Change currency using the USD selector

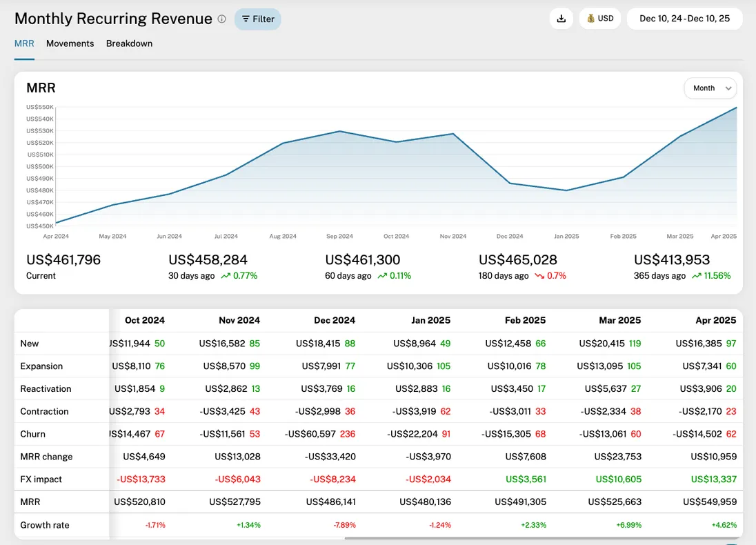[599, 19]
